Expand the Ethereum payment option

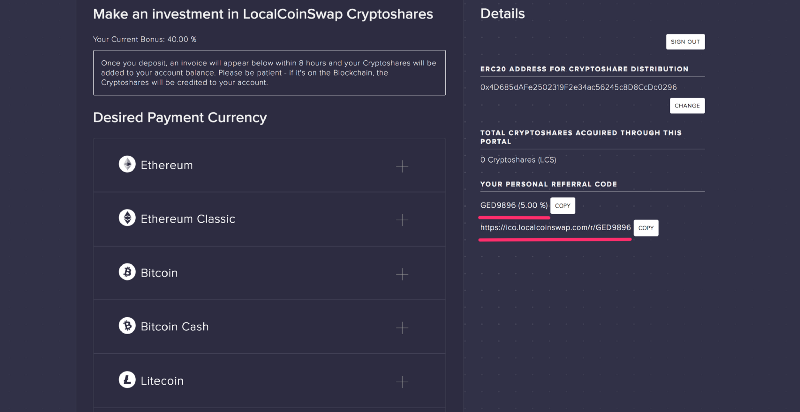pos(402,166)
